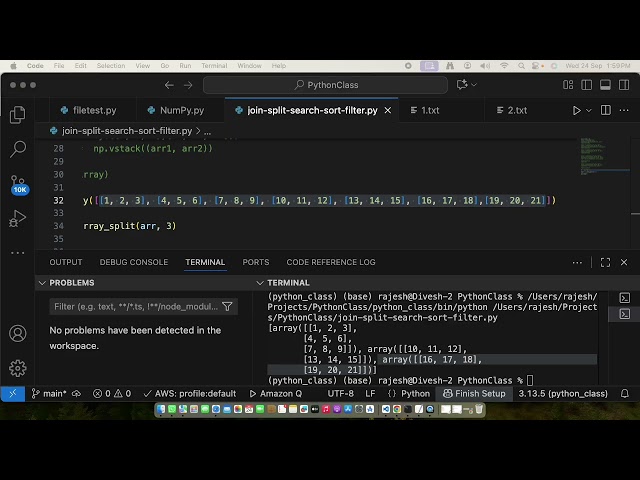
Task: Collapse the TERMINAL section
Action: tap(260, 283)
